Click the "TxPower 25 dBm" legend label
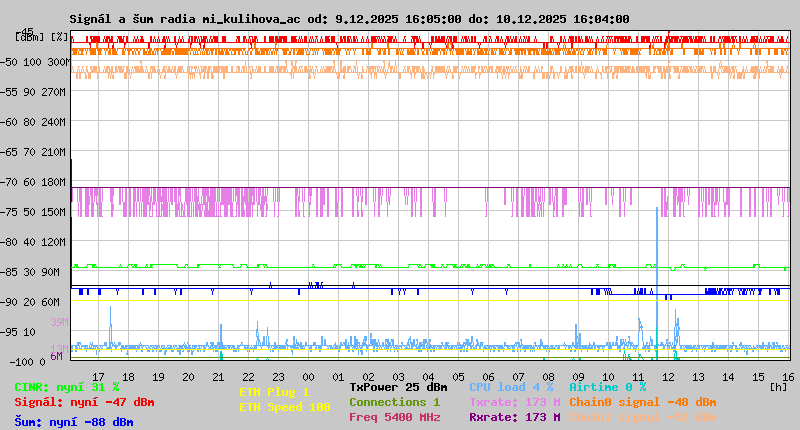This screenshot has width=800, height=430. [x=398, y=387]
